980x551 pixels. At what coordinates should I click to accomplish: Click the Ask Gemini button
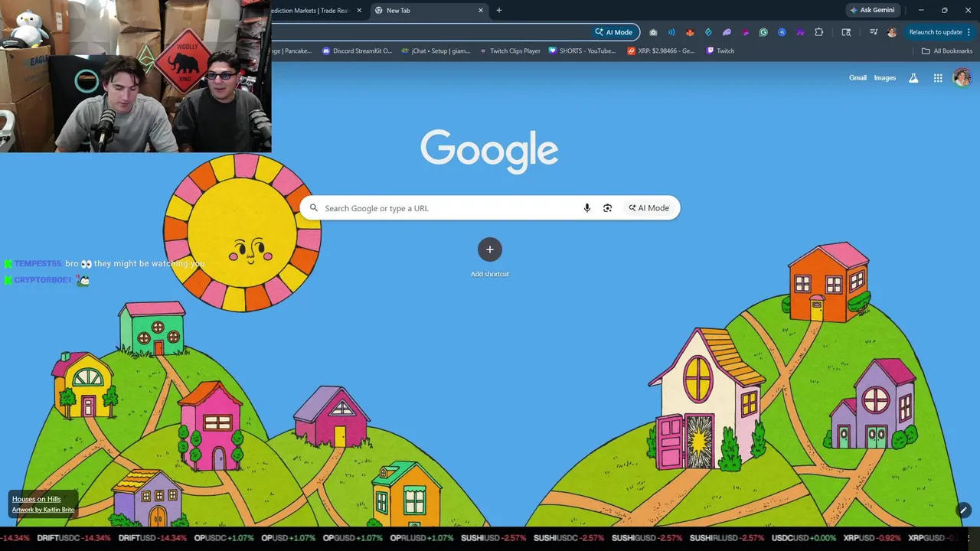tap(872, 11)
